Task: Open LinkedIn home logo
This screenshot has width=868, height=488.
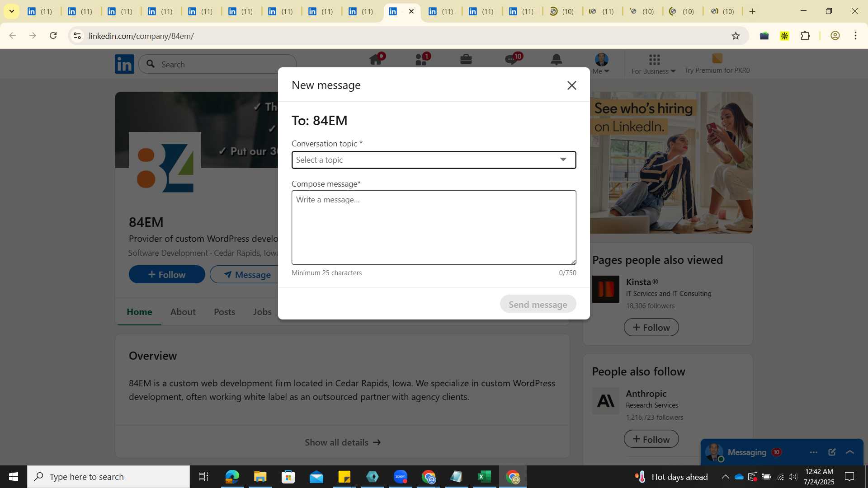Action: pos(124,64)
